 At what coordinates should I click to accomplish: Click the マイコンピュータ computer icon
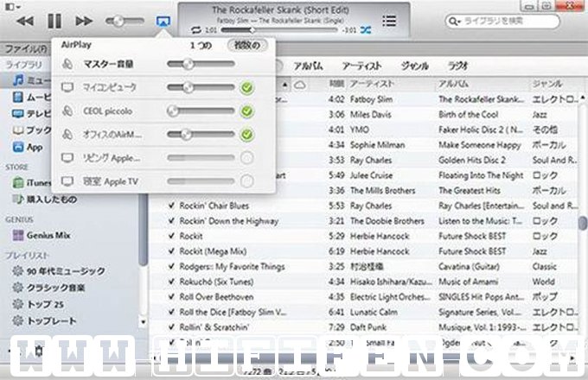pos(67,87)
